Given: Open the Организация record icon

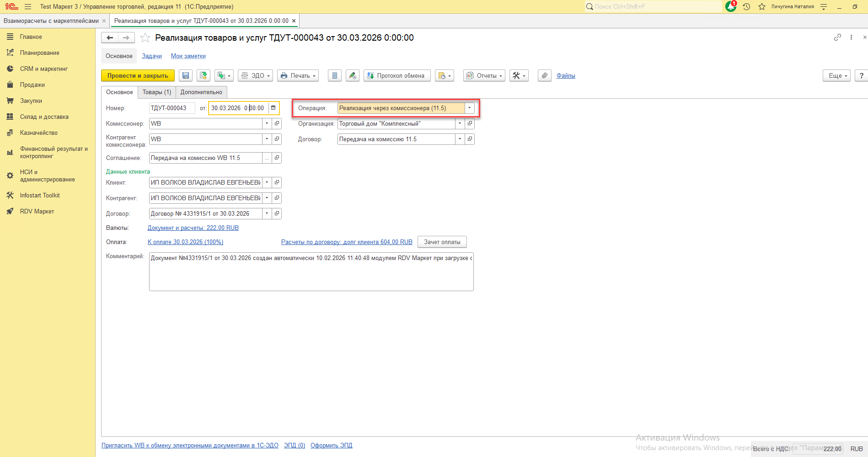Looking at the screenshot, I should (x=470, y=124).
